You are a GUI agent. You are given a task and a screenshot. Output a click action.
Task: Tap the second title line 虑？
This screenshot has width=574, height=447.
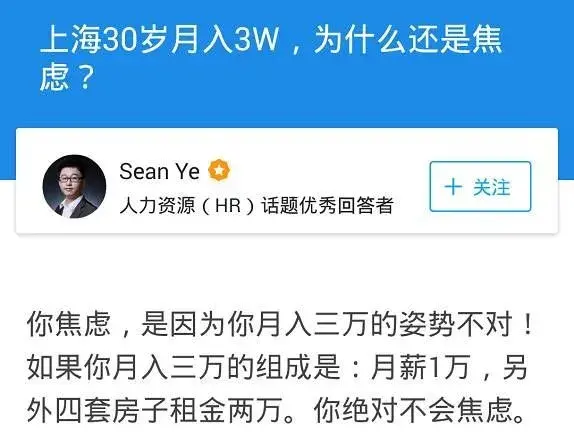67,77
